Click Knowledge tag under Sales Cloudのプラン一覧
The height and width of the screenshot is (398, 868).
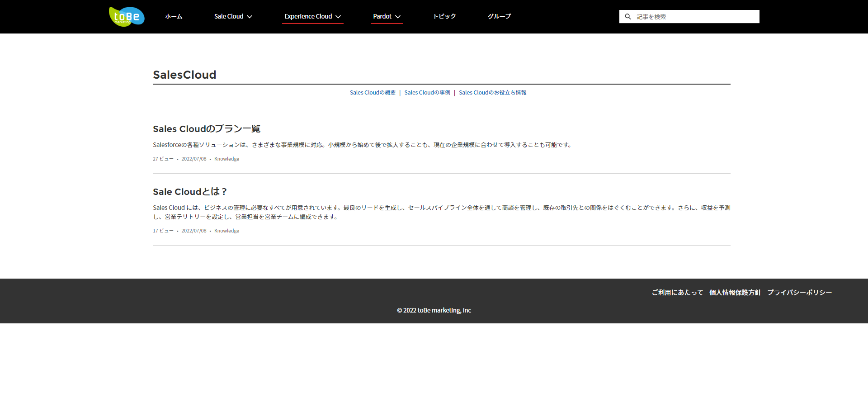pyautogui.click(x=226, y=159)
